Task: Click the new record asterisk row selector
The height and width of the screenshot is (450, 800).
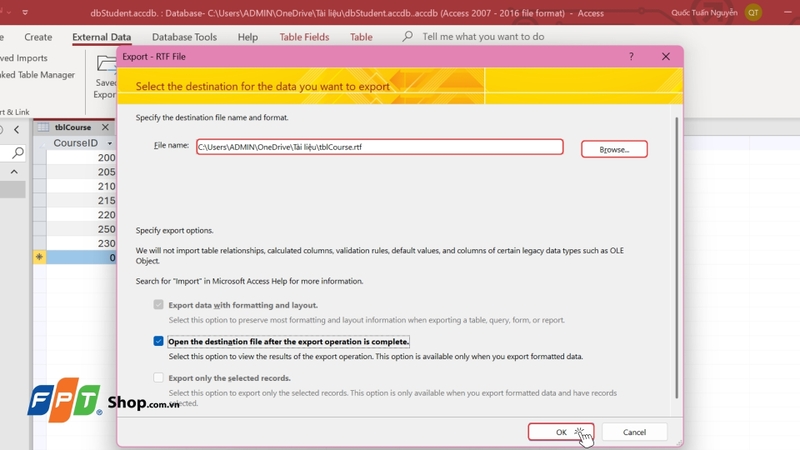Action: click(39, 257)
